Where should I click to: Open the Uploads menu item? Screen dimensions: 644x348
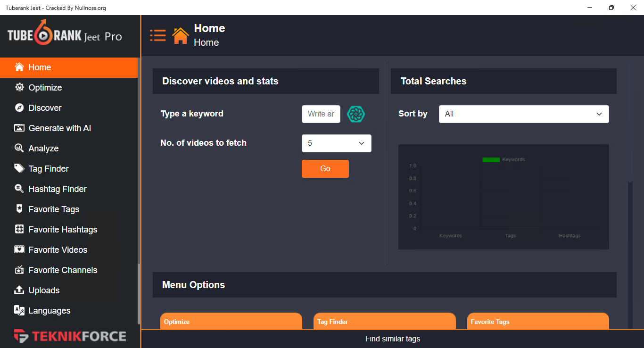click(x=69, y=290)
